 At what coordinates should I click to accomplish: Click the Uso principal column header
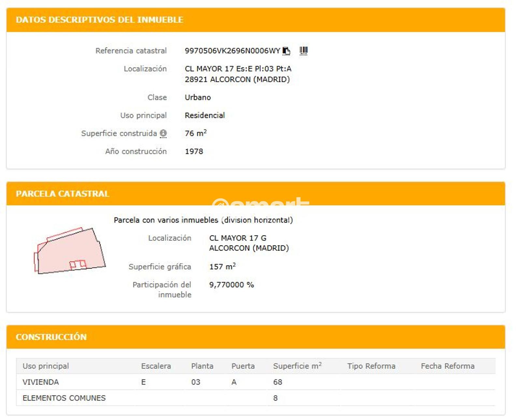coord(46,366)
